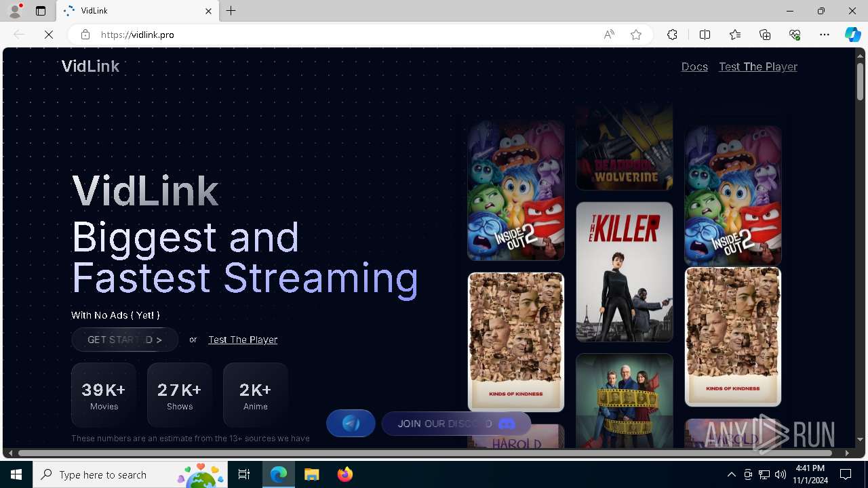Viewport: 868px width, 488px height.
Task: Open the Favorites list
Action: click(735, 35)
